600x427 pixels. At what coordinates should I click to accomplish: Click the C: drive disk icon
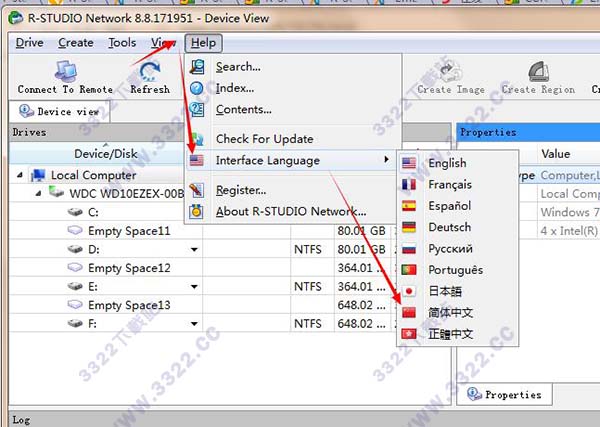pyautogui.click(x=75, y=212)
